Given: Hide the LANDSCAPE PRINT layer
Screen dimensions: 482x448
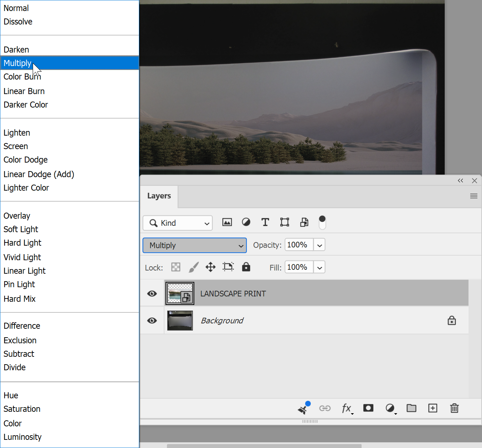Looking at the screenshot, I should [152, 294].
